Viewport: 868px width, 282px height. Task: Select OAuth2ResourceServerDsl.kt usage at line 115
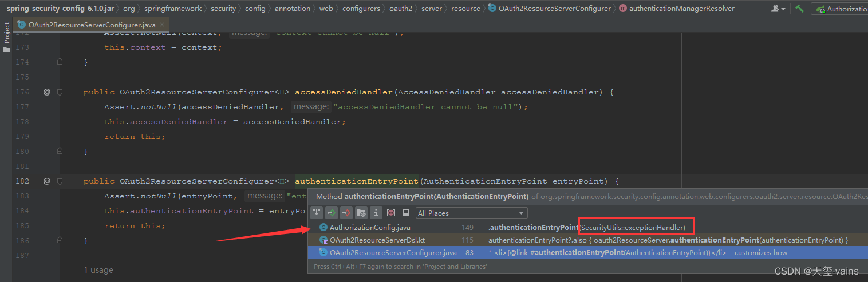coord(587,240)
